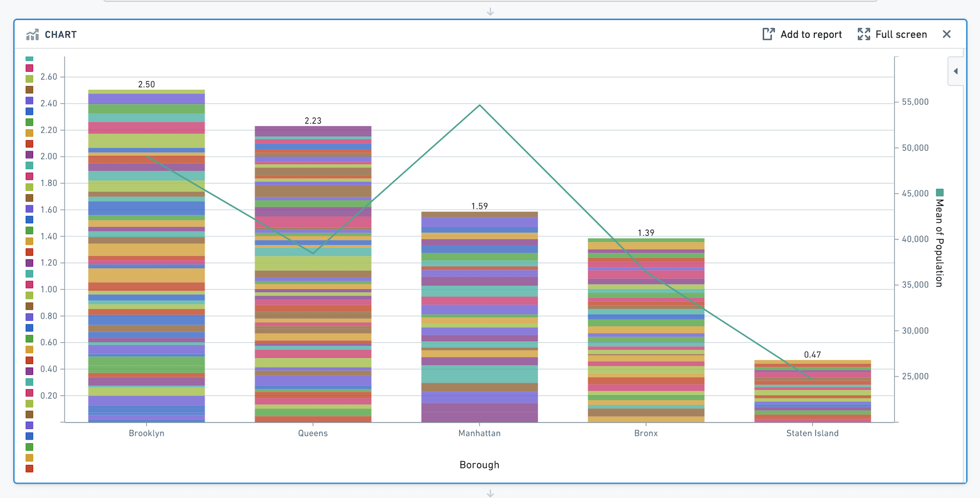The height and width of the screenshot is (498, 980).
Task: Click the Bronx axis label
Action: (646, 433)
